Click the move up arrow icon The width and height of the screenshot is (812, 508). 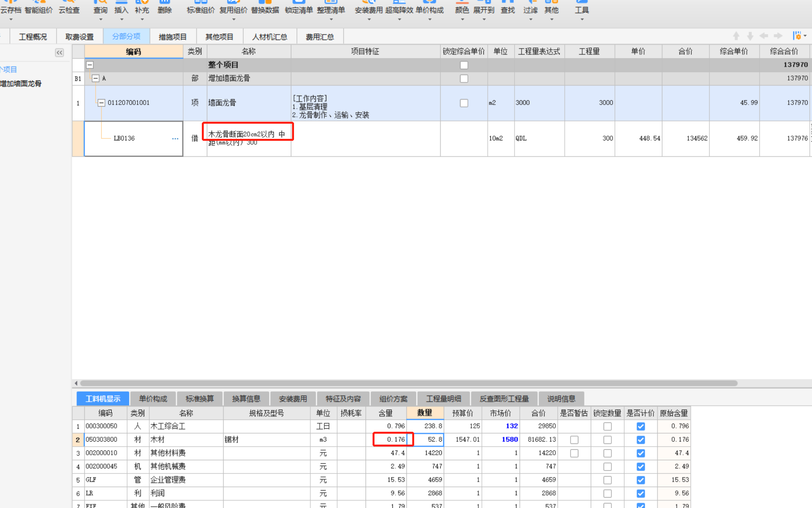point(736,36)
